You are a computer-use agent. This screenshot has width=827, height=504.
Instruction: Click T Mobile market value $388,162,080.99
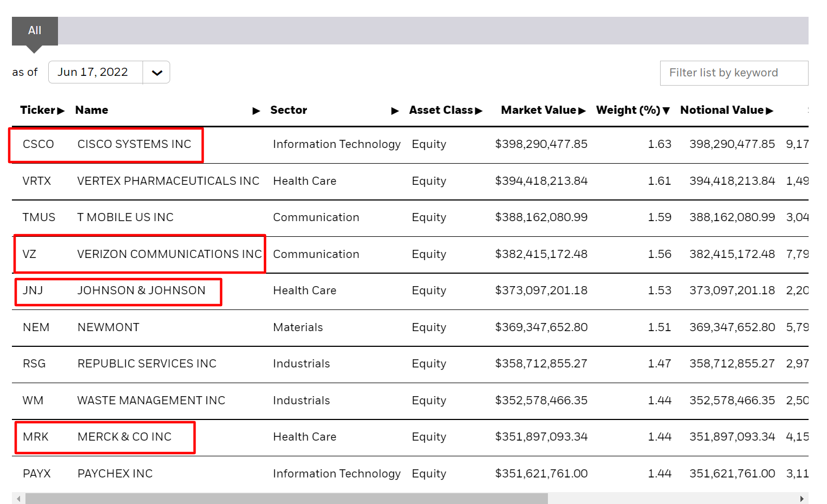pyautogui.click(x=541, y=217)
